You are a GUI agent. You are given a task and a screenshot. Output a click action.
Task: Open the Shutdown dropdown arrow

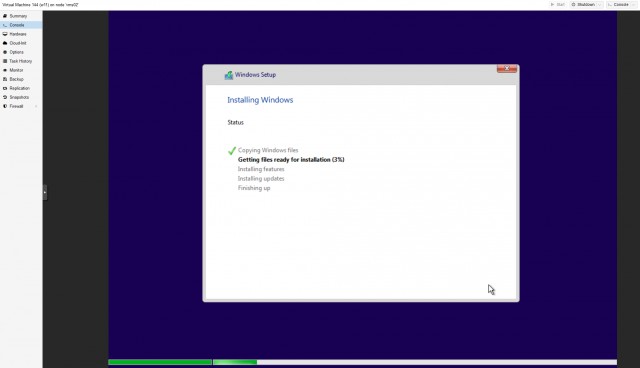pyautogui.click(x=600, y=4)
